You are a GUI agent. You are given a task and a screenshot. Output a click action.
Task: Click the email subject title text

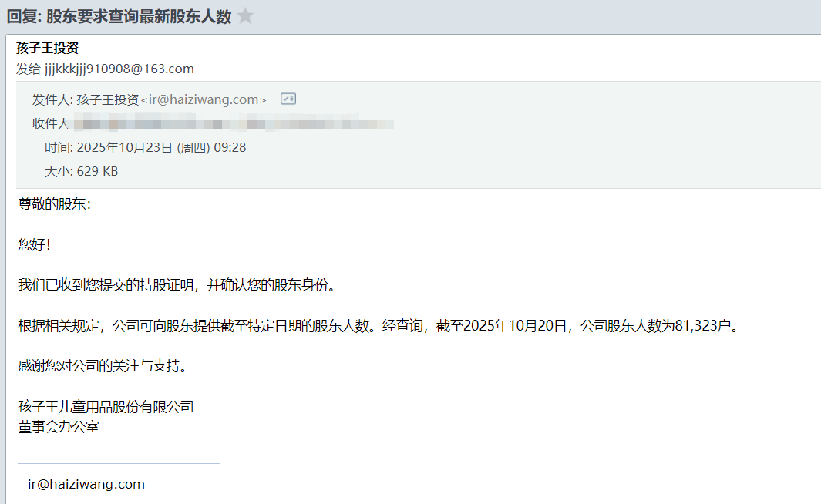(119, 16)
